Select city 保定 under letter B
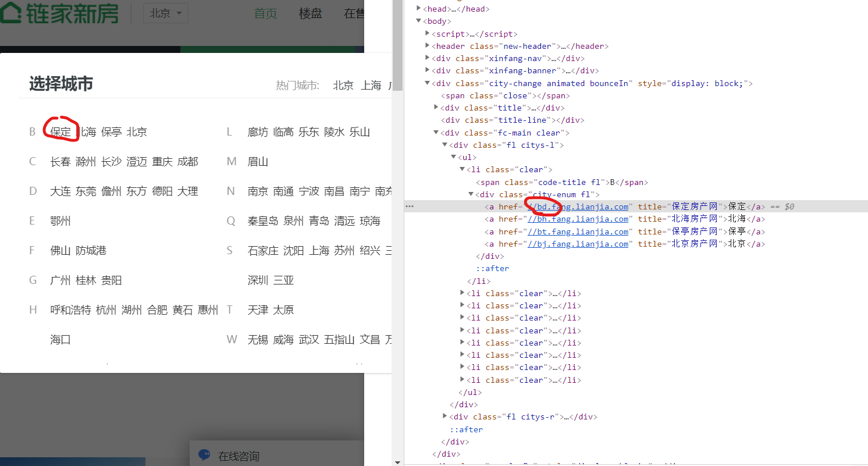 click(61, 132)
